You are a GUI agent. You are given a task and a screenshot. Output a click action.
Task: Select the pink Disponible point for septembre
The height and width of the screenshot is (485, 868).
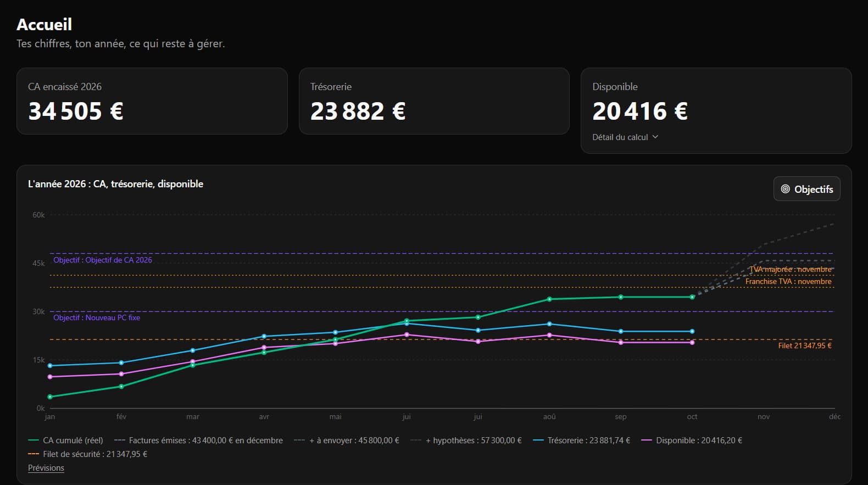621,343
